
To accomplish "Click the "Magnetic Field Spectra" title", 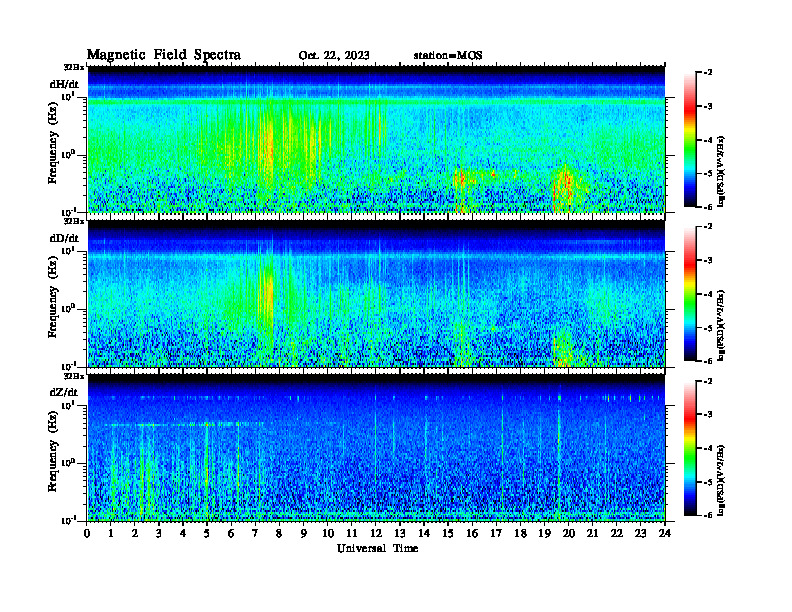I will coord(164,55).
